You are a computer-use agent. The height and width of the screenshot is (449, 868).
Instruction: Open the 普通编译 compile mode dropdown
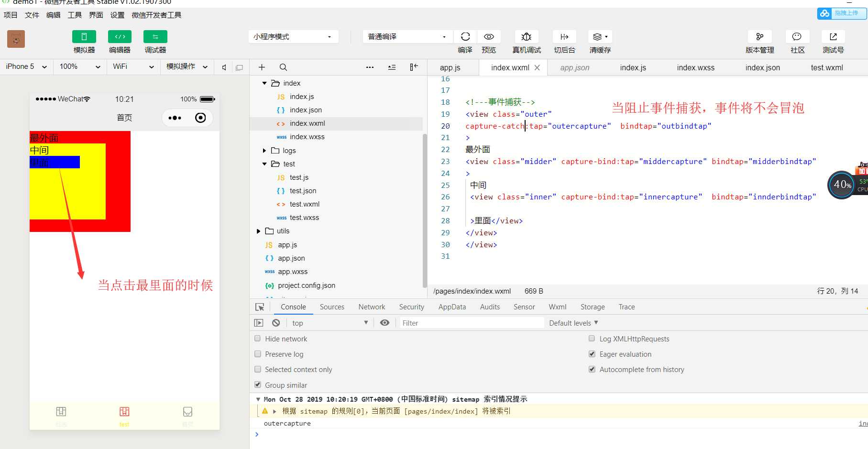tap(407, 37)
